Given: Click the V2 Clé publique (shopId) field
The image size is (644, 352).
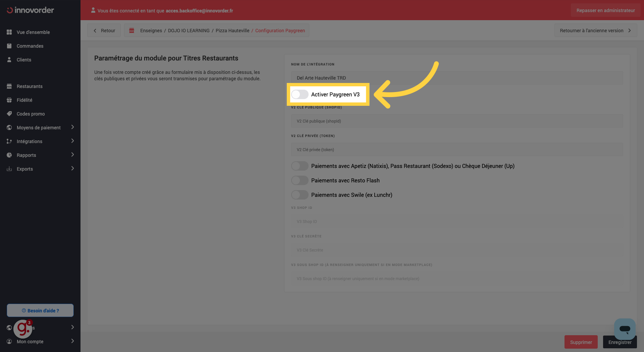Looking at the screenshot, I should tap(457, 121).
